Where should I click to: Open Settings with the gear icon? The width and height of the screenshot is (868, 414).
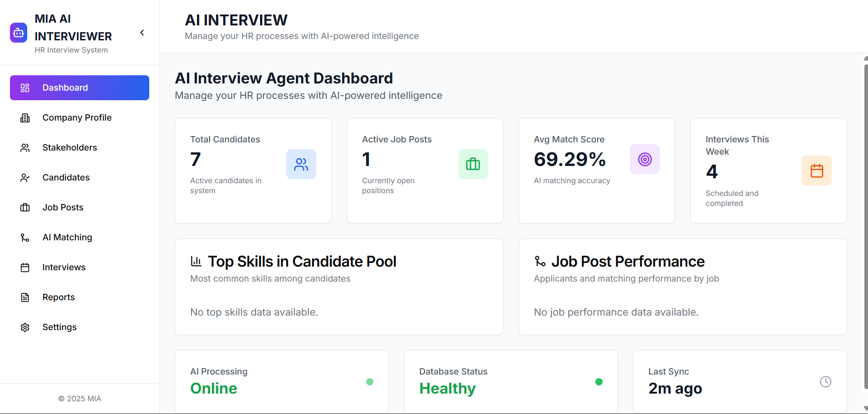pyautogui.click(x=25, y=327)
